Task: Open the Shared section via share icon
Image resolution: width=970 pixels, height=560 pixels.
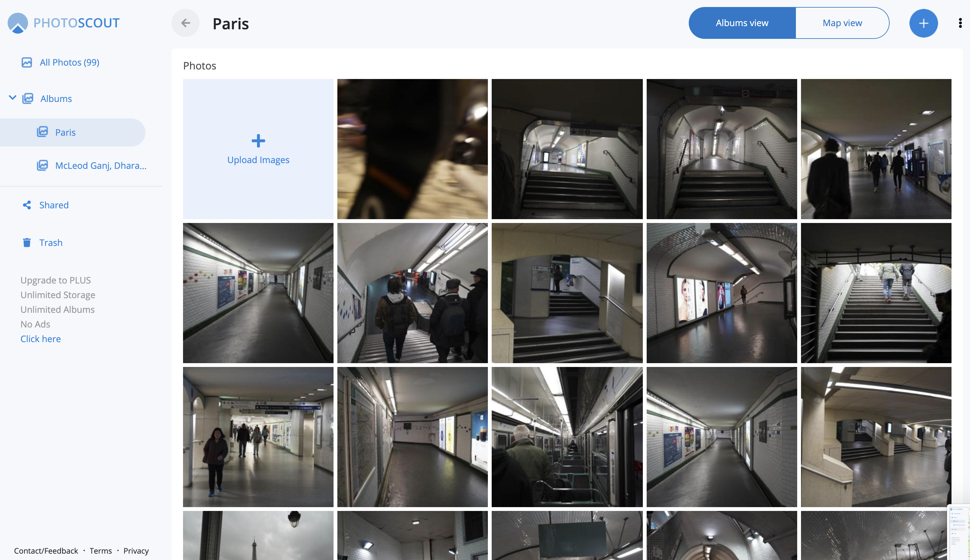Action: point(26,205)
